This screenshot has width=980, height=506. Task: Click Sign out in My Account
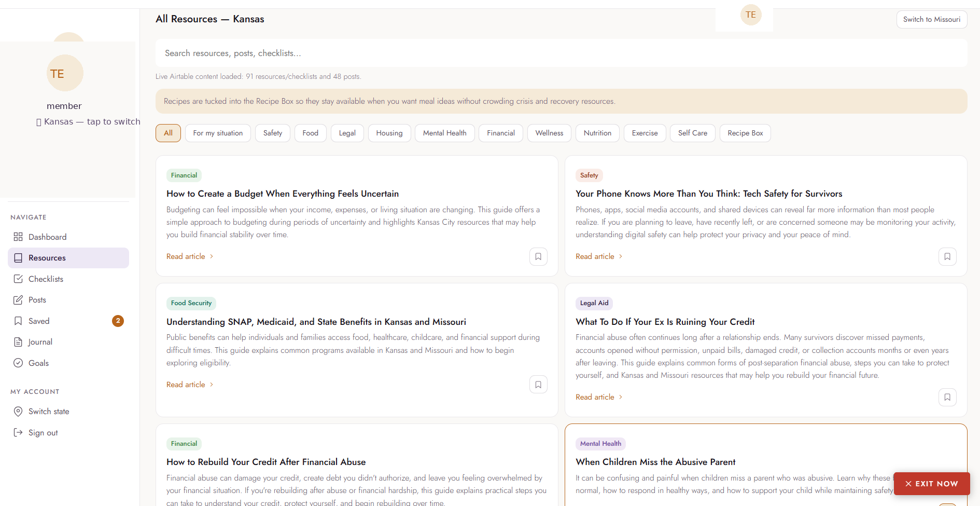[x=68, y=432]
